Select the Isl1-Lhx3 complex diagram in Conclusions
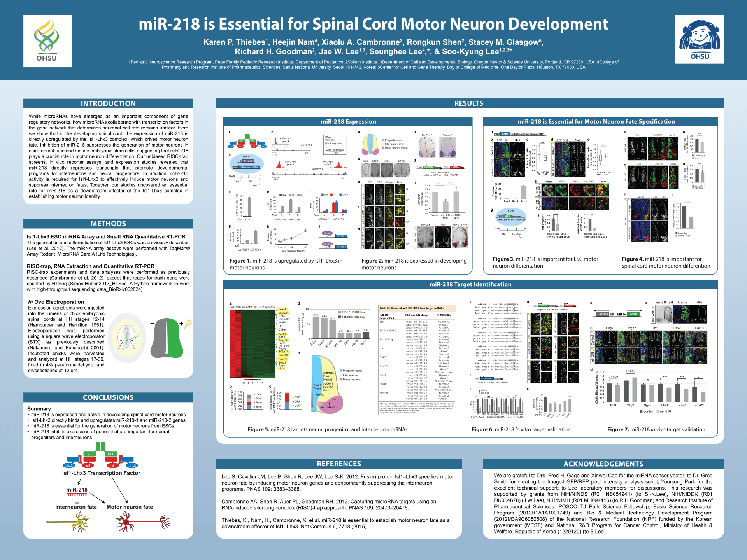Screen dimensions: 747x560 pos(100,455)
